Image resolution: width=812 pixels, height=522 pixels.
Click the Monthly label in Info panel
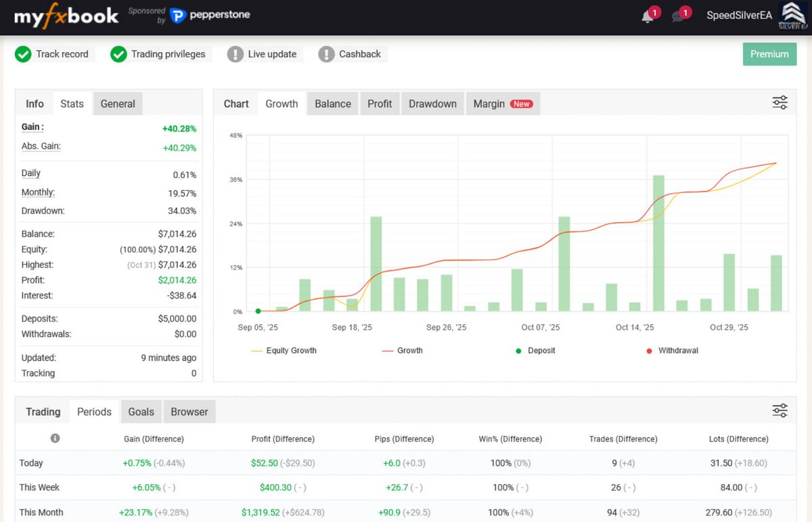click(38, 192)
